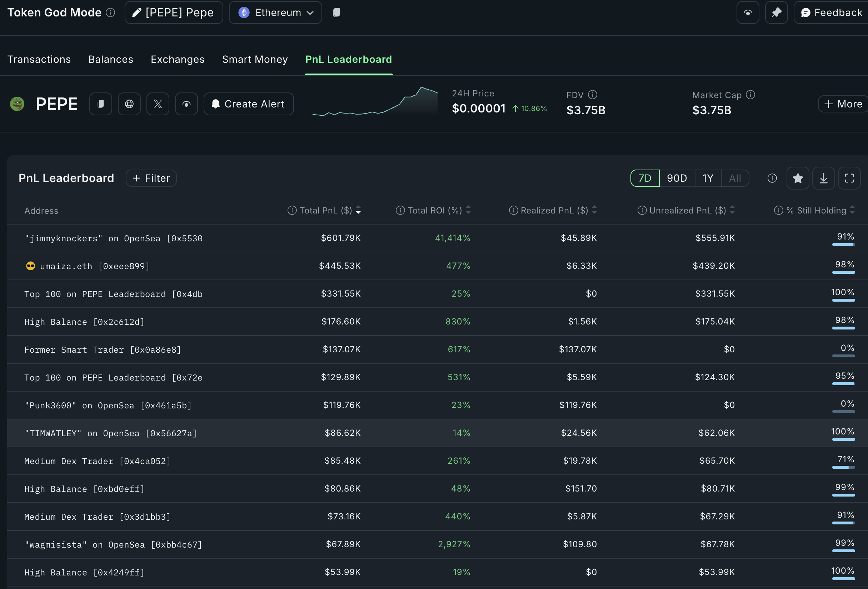Screen dimensions: 868x589
Task: Expand the More metrics button
Action: pyautogui.click(x=843, y=104)
